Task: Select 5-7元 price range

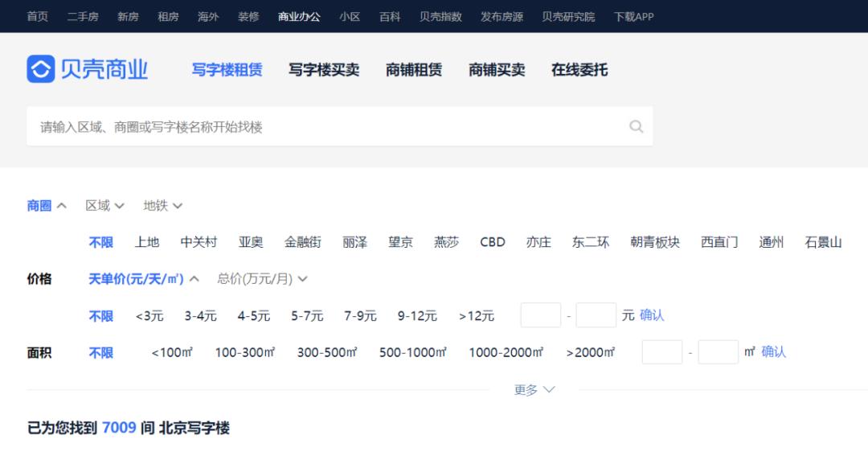Action: click(307, 316)
